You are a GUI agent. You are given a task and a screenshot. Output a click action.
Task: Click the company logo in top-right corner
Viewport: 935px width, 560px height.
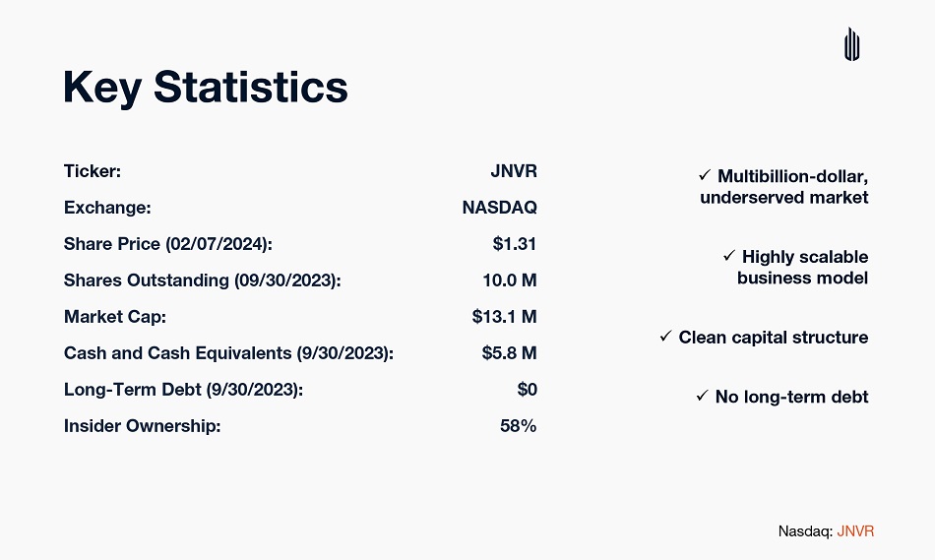tap(852, 44)
